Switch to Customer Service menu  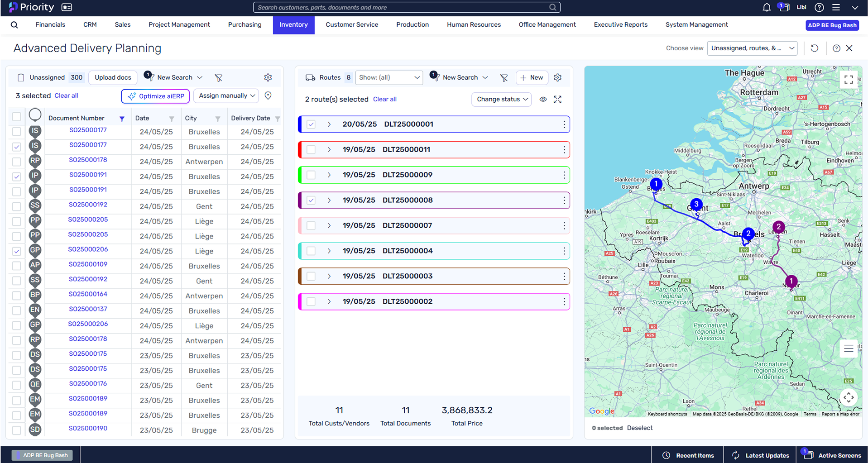[352, 25]
